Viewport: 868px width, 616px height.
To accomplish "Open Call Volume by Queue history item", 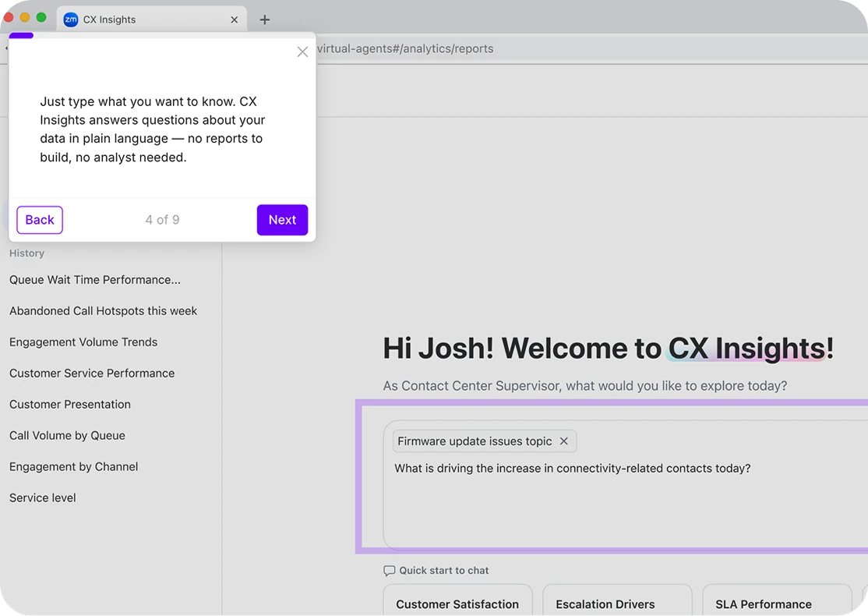I will tap(67, 435).
